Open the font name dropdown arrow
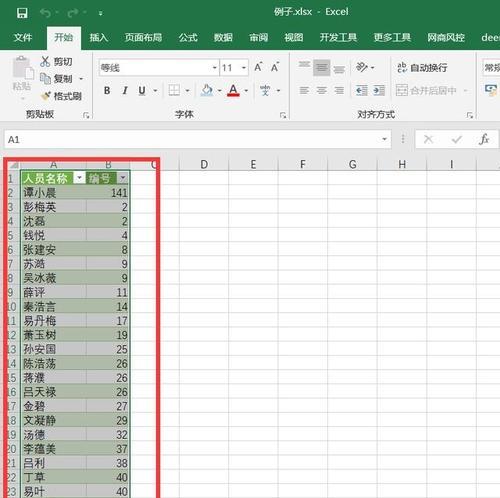The image size is (500, 498). pos(215,68)
